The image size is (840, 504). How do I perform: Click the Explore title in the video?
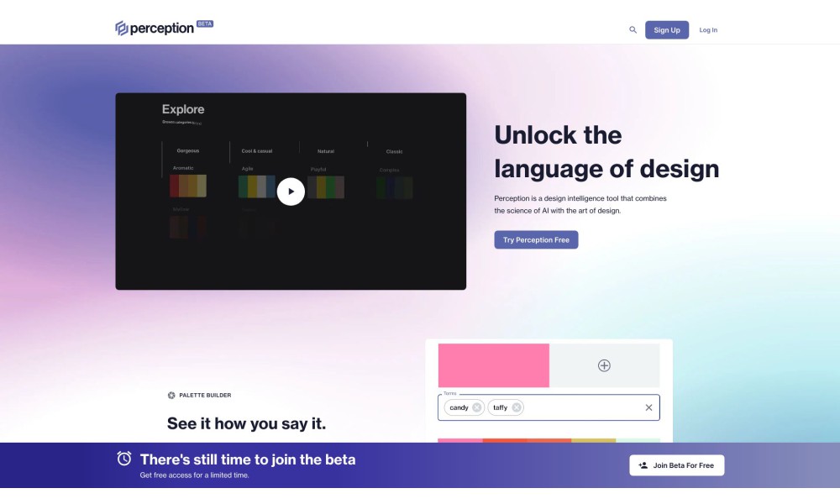pos(183,109)
